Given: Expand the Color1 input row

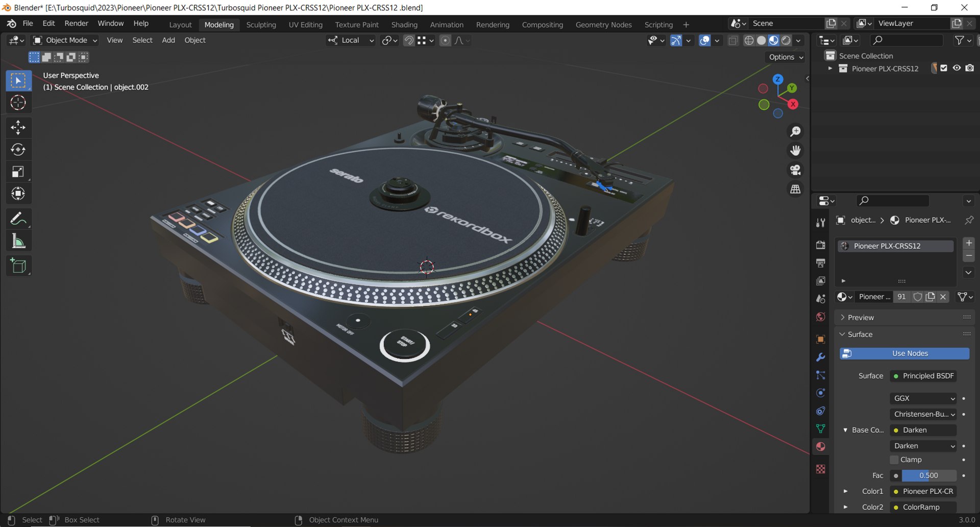Looking at the screenshot, I should (845, 491).
